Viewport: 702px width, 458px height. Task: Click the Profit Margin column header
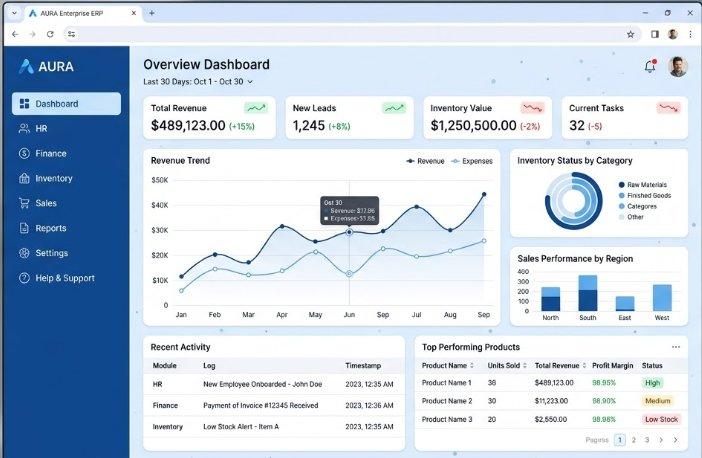(x=612, y=365)
